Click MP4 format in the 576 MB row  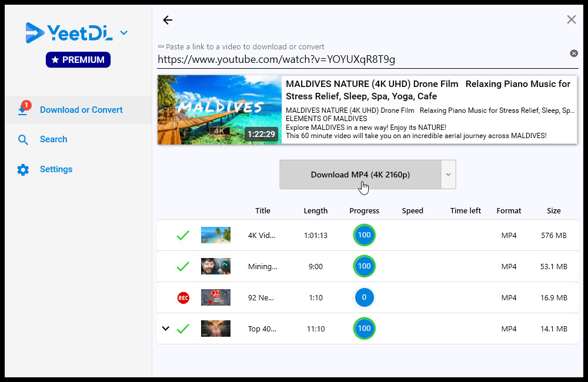click(x=509, y=236)
